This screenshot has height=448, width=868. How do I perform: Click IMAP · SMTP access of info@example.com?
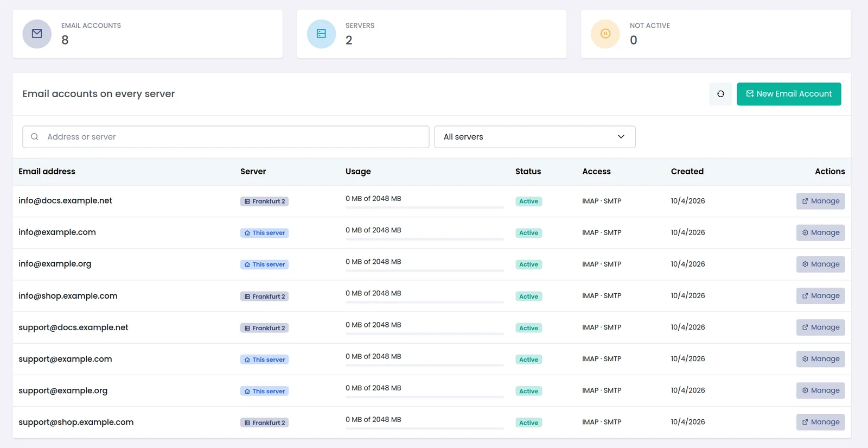[602, 232]
